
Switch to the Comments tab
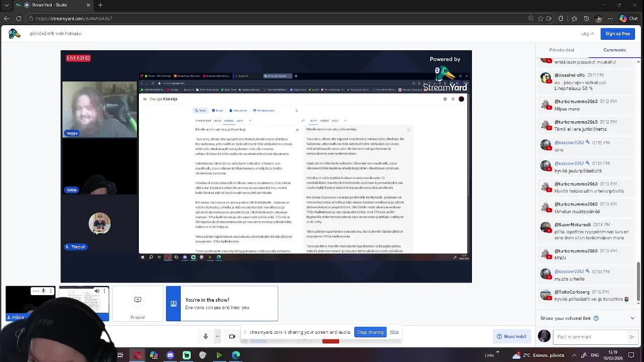pyautogui.click(x=614, y=50)
